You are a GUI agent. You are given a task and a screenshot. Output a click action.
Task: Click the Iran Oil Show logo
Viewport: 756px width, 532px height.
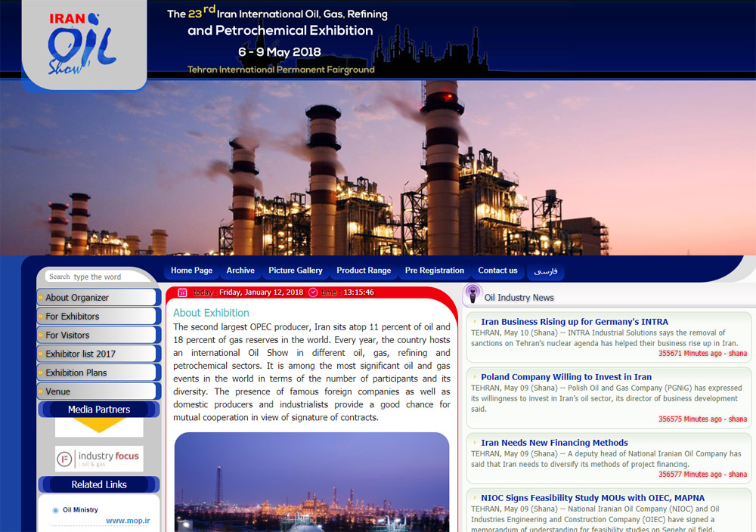click(x=83, y=43)
